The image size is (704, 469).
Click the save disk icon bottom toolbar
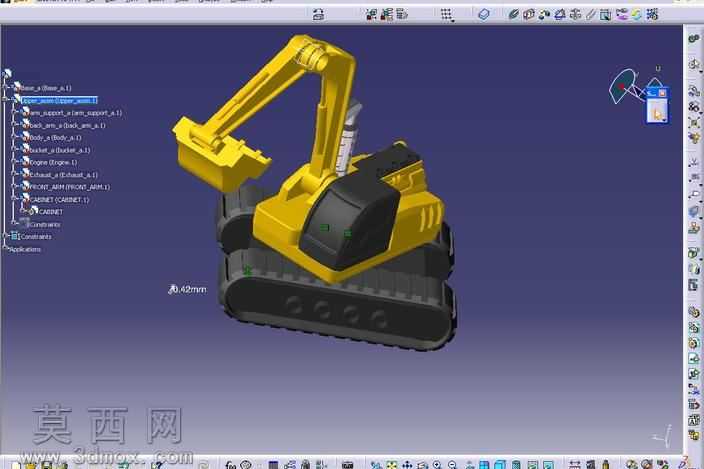coord(46,465)
